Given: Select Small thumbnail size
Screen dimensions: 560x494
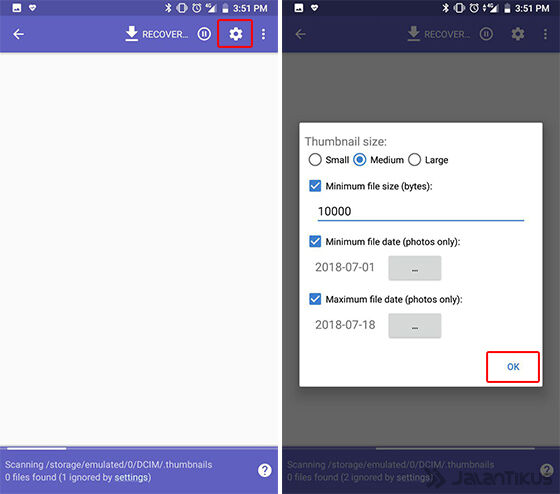Looking at the screenshot, I should [x=315, y=160].
